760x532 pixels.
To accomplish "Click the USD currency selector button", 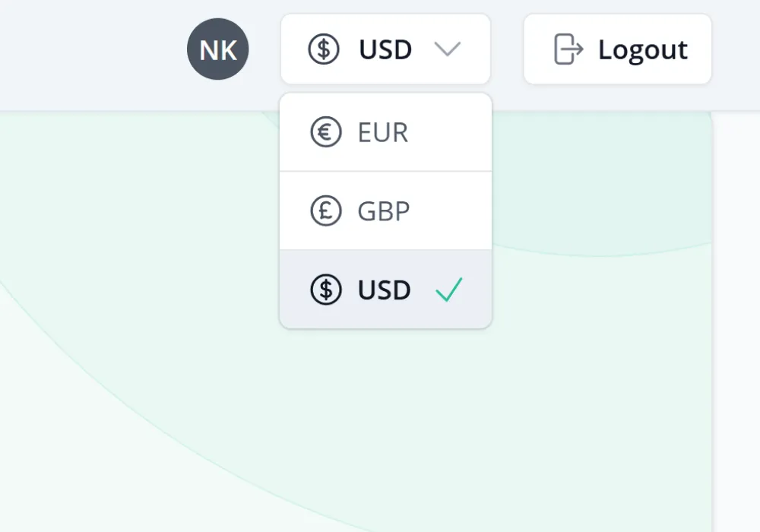I will point(385,49).
